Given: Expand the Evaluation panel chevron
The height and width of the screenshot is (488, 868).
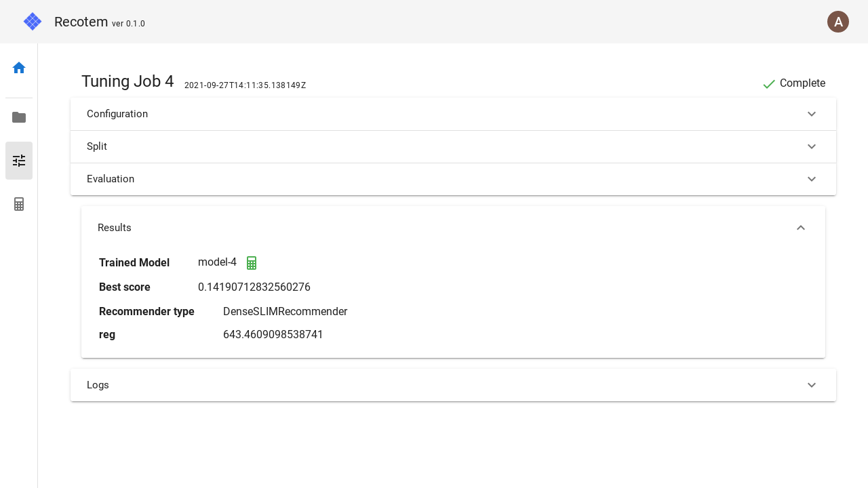Looking at the screenshot, I should 812,179.
